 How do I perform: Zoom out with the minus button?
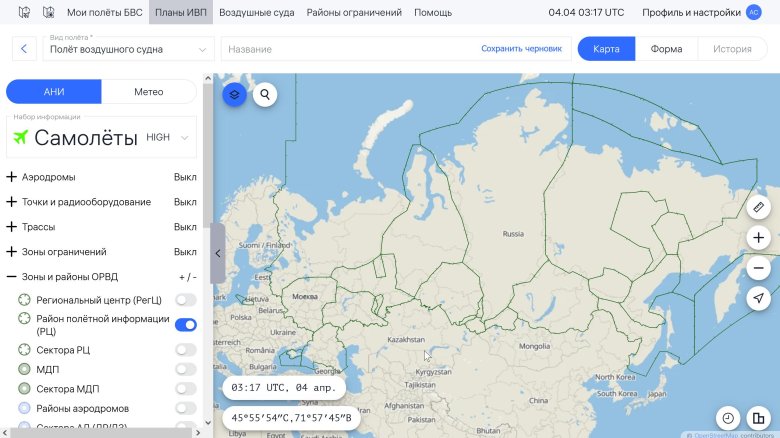[759, 268]
